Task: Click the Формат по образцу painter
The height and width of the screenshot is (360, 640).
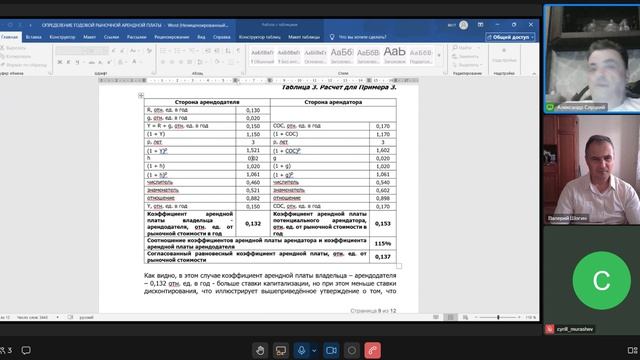Action: (x=23, y=64)
